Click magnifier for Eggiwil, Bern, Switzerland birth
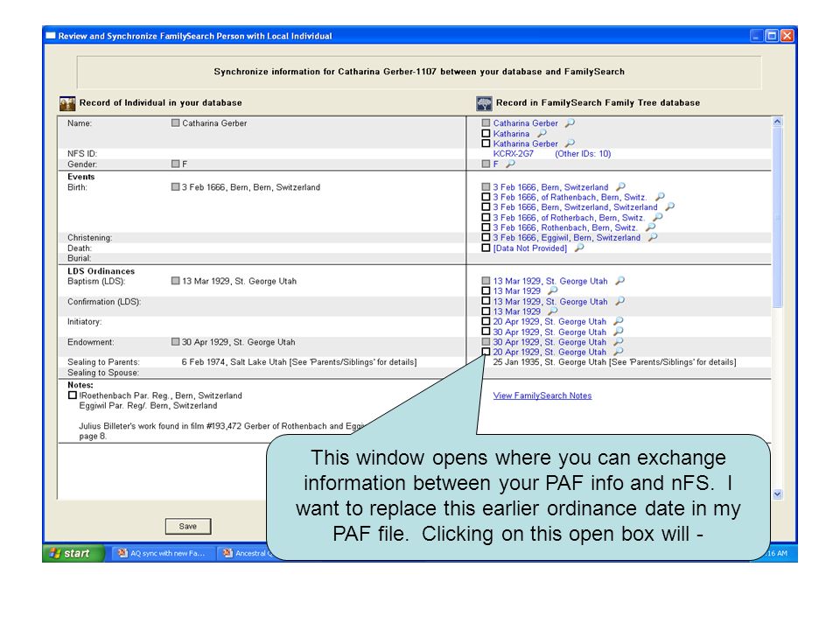The image size is (840, 630). [653, 237]
